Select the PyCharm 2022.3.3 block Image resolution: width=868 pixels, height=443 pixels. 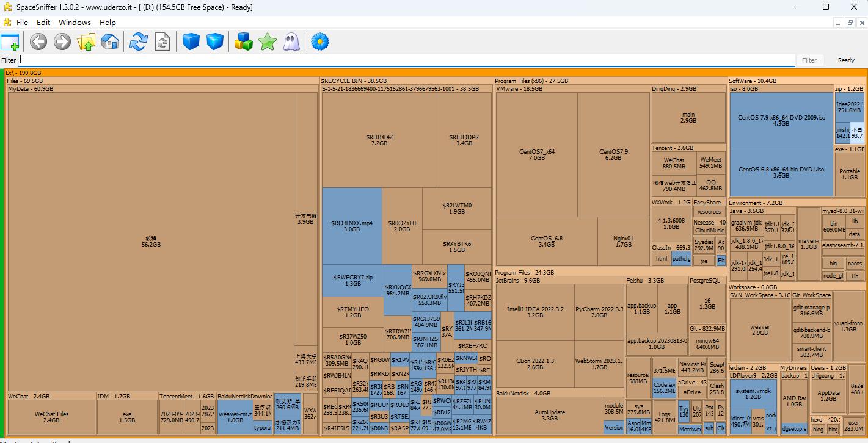click(x=599, y=312)
